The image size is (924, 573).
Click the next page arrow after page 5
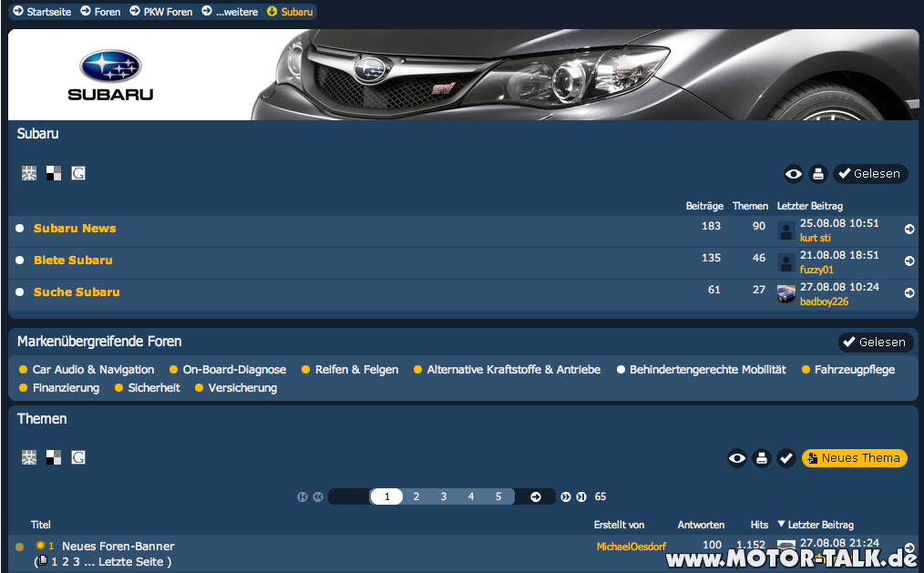(x=536, y=497)
